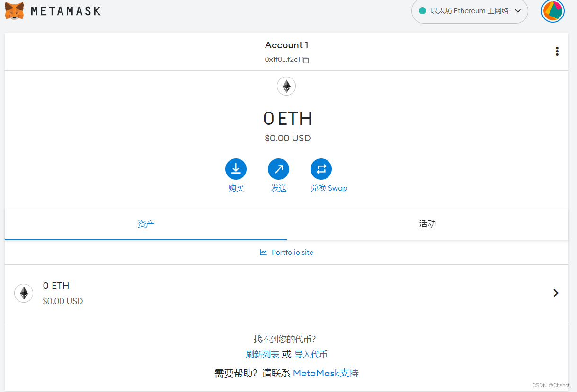Click the Buy download-arrow icon

click(236, 169)
